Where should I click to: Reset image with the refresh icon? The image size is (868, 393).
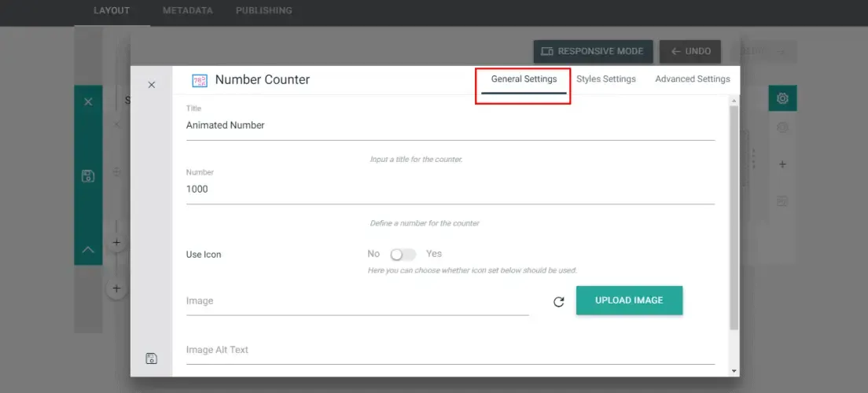[558, 302]
